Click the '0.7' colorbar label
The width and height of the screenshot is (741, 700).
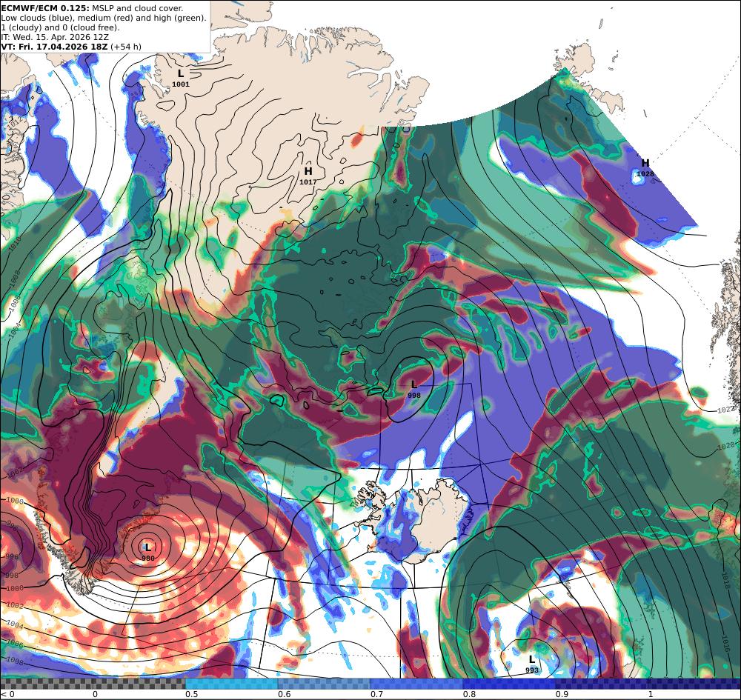click(376, 694)
